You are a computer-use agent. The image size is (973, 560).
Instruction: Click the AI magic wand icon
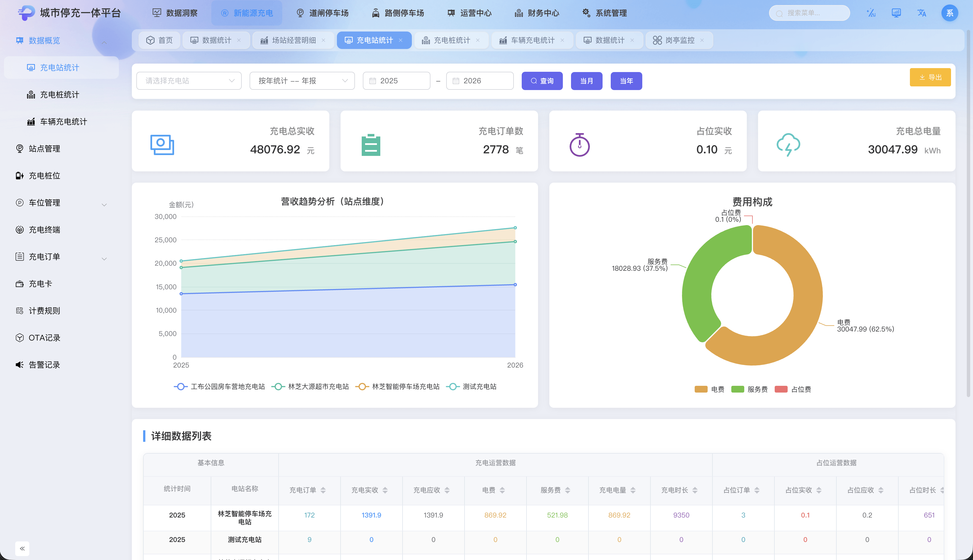[871, 13]
